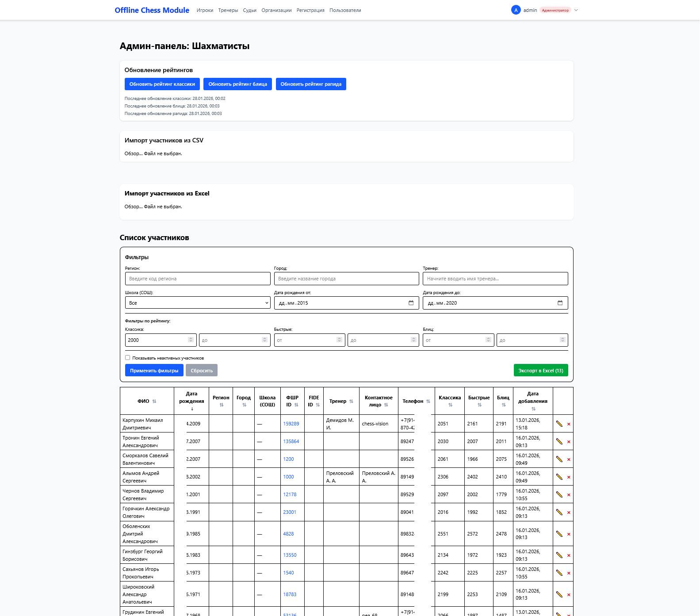
Task: Apply filters with Применить фильтры
Action: [154, 371]
